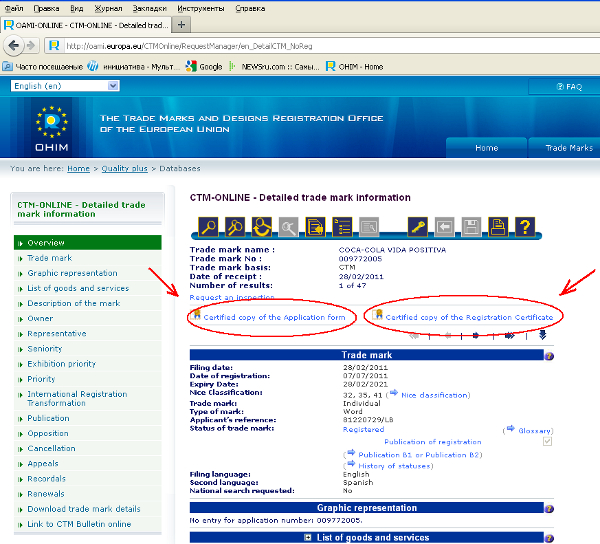The image size is (600, 544).
Task: Open Certified copy of the Registration Certificate
Action: click(x=468, y=317)
